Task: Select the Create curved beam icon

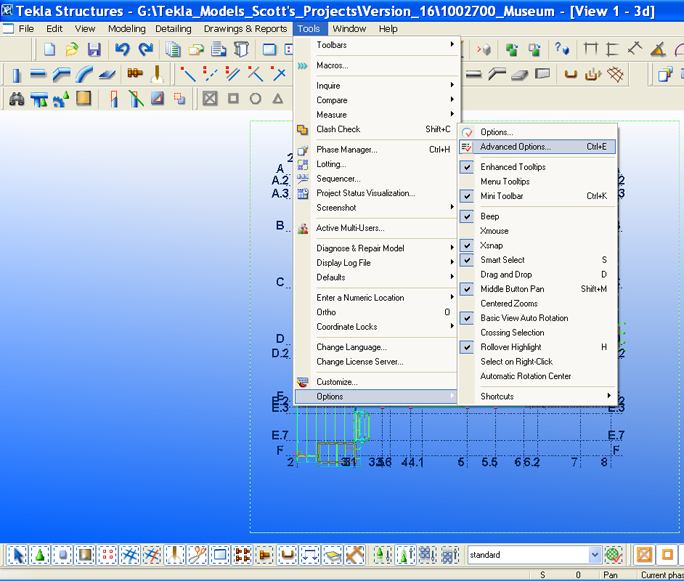Action: pos(84,75)
